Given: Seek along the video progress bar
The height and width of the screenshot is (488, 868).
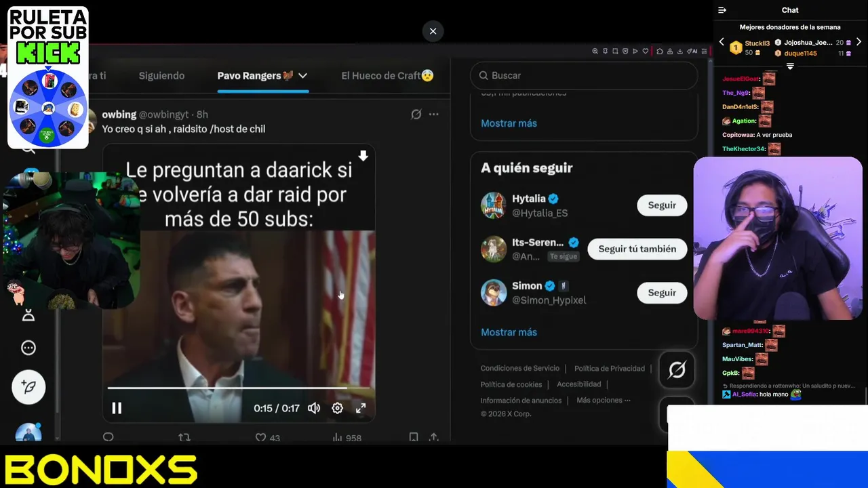Looking at the screenshot, I should 239,388.
